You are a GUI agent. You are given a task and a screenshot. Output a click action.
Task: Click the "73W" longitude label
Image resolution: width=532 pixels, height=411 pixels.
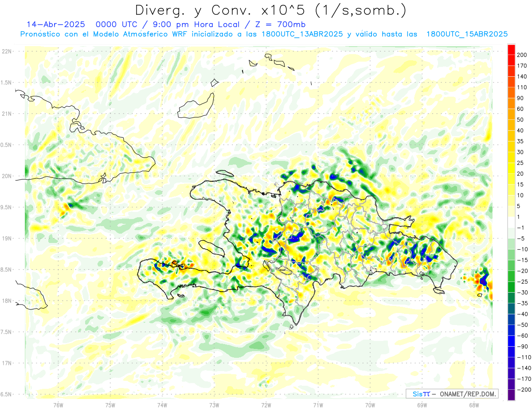click(214, 405)
